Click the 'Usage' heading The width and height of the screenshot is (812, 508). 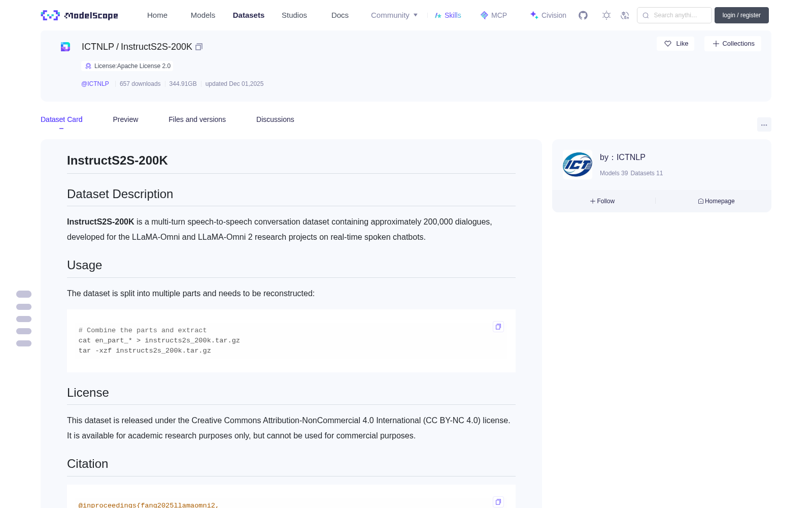tap(84, 265)
